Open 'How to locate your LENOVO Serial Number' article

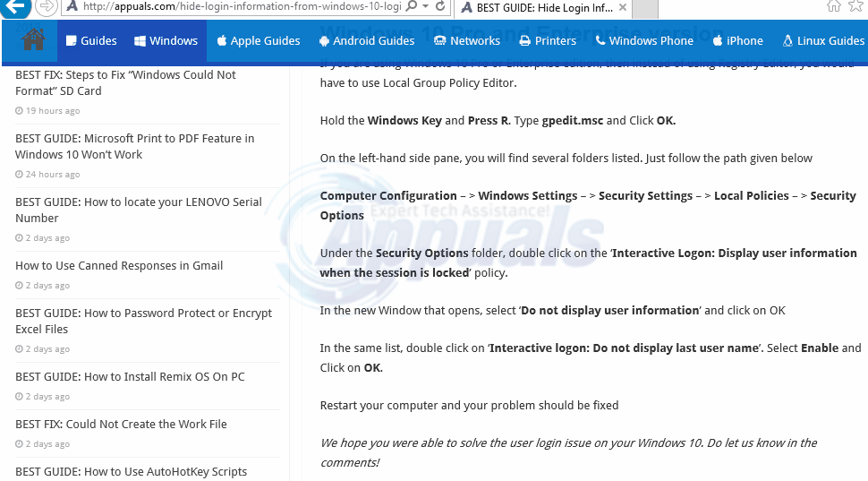click(139, 210)
